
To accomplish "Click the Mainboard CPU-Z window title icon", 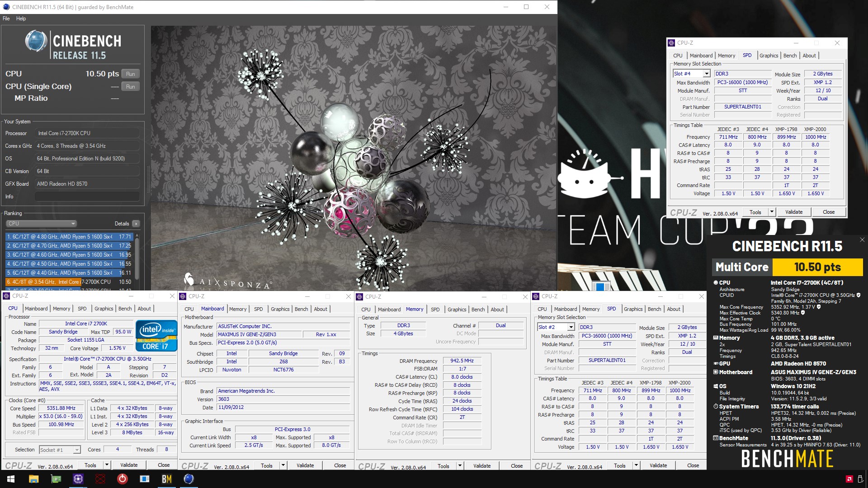I will pos(183,296).
